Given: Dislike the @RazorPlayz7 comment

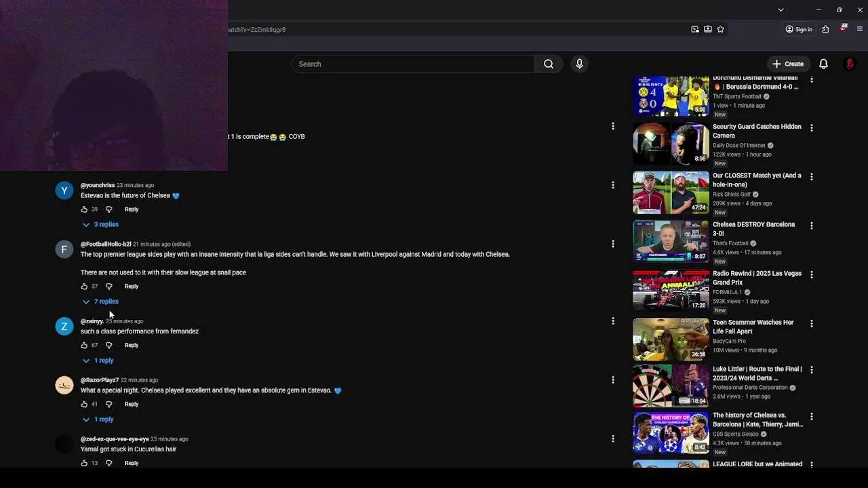Looking at the screenshot, I should tap(108, 404).
